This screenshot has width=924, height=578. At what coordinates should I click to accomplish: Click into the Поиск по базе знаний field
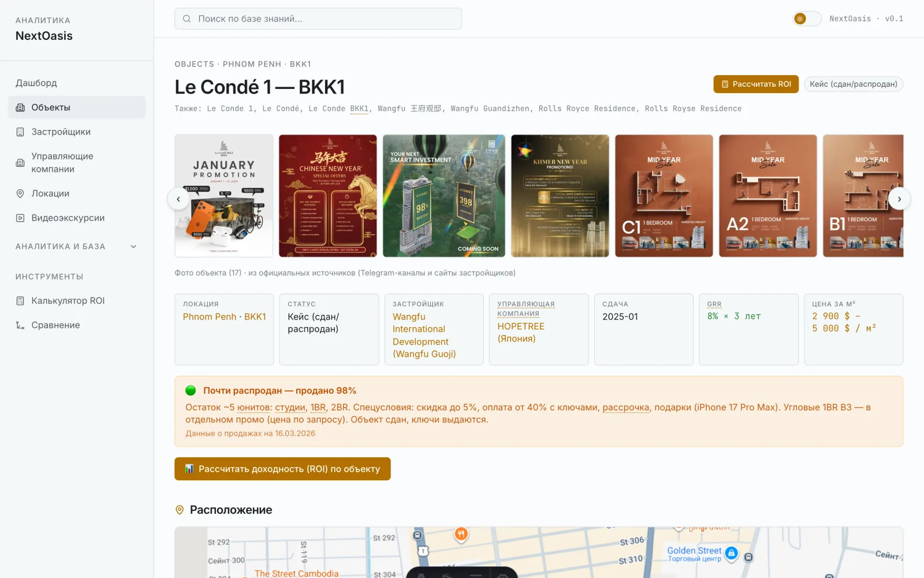(x=318, y=18)
